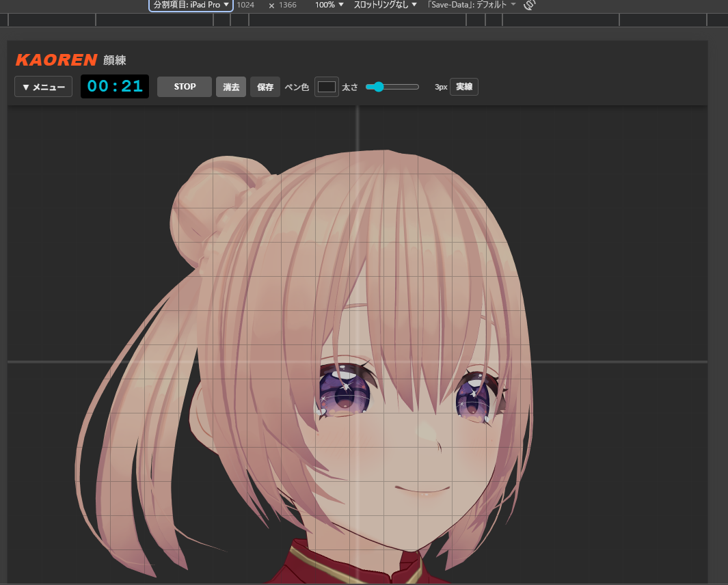Edit the viewport height field 1366

coord(287,5)
